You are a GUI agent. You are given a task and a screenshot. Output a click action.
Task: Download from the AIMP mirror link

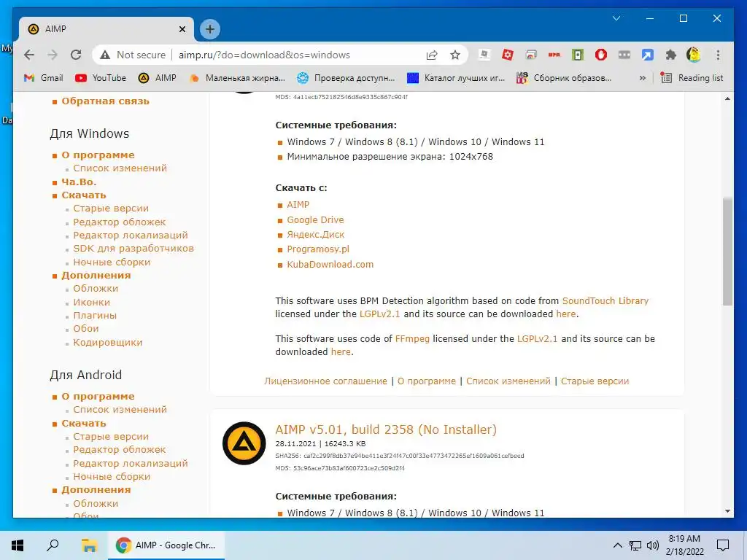pos(298,205)
